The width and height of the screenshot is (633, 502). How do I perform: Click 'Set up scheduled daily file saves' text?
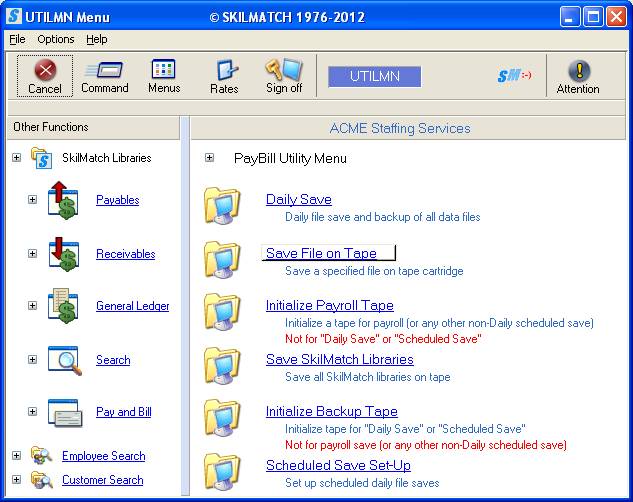tap(362, 483)
